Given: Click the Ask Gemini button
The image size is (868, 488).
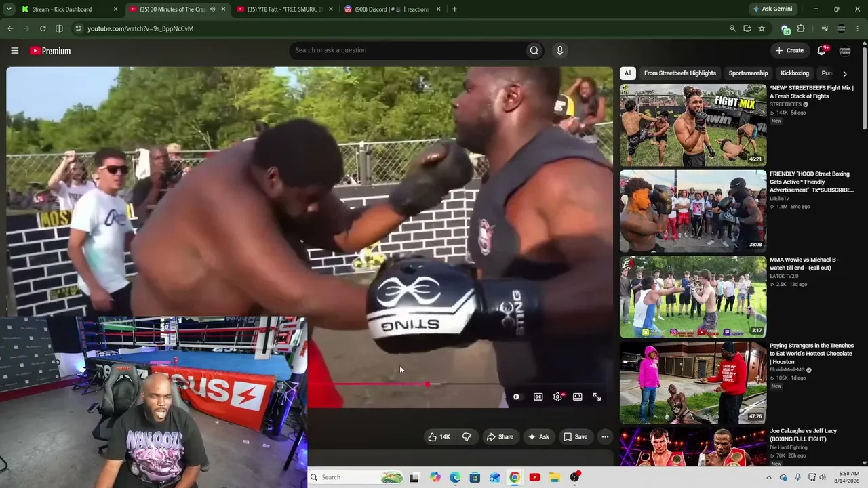Looking at the screenshot, I should click(772, 9).
